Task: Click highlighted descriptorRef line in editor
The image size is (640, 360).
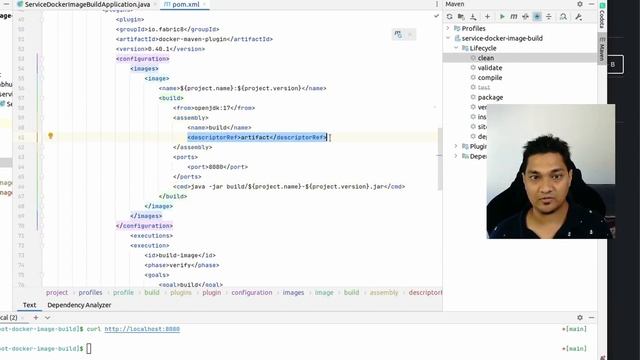Action: coord(257,137)
